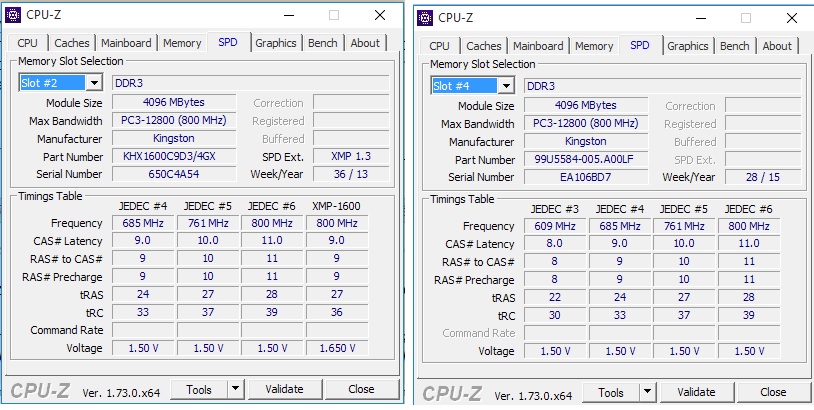Image resolution: width=814 pixels, height=410 pixels.
Task: Click Tools button in left window
Action: pos(199,389)
